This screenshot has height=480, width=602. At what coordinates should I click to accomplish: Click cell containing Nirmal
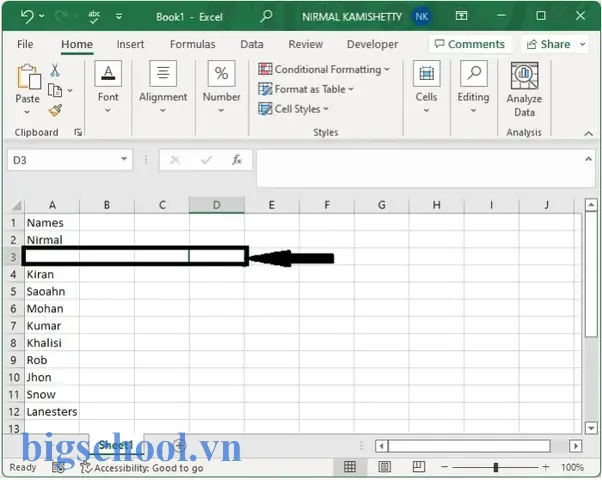52,240
